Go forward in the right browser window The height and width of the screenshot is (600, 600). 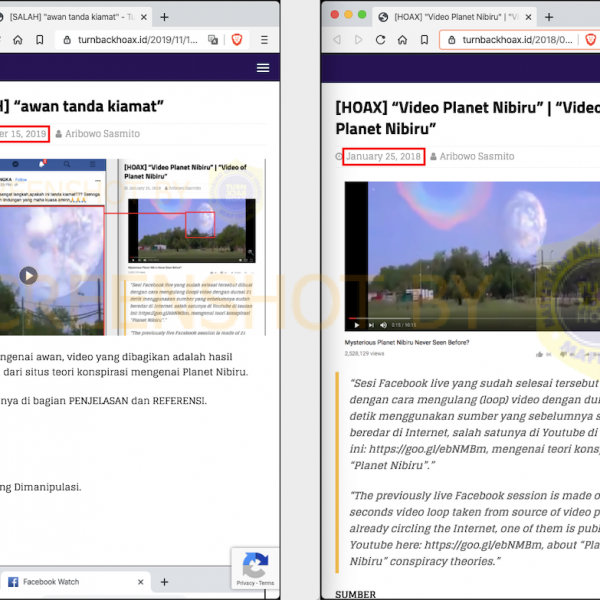point(358,40)
